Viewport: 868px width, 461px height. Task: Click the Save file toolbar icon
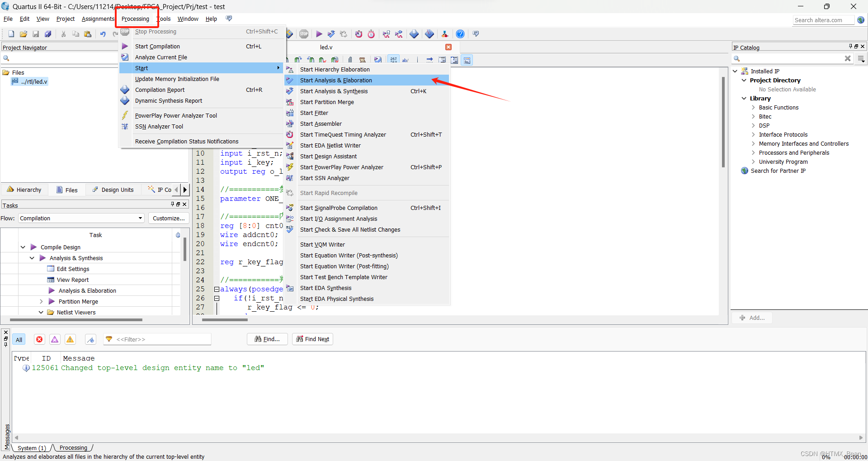[x=36, y=34]
